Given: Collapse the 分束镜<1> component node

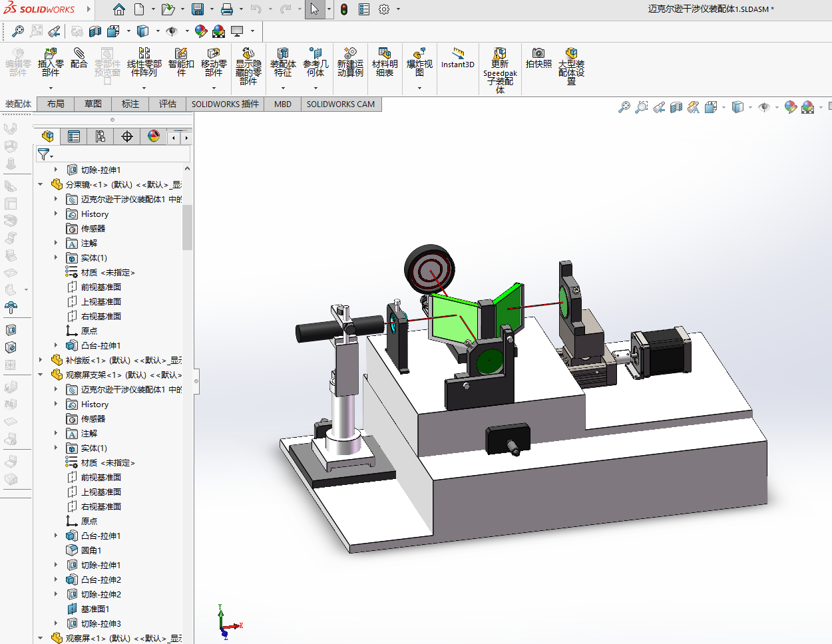Looking at the screenshot, I should (41, 184).
